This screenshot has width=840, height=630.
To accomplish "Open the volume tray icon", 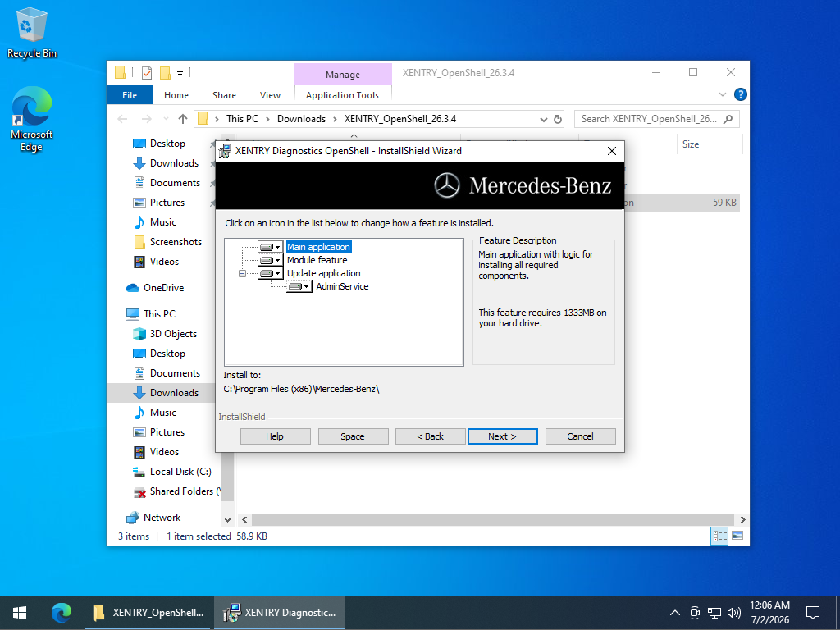I will pyautogui.click(x=734, y=613).
